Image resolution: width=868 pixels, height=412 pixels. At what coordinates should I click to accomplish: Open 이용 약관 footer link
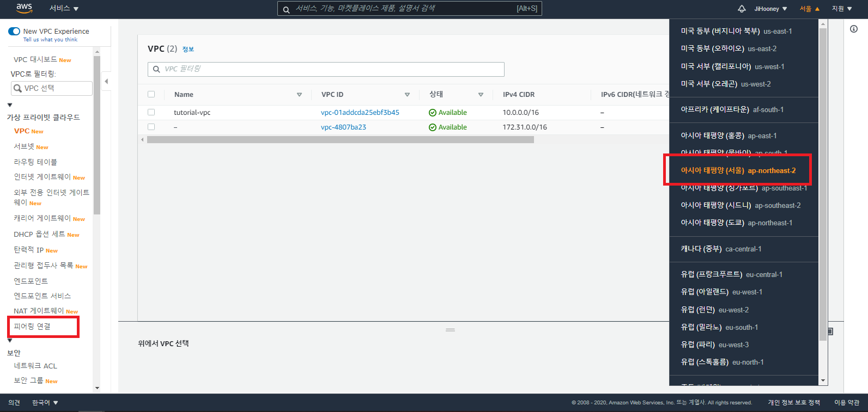pyautogui.click(x=847, y=402)
